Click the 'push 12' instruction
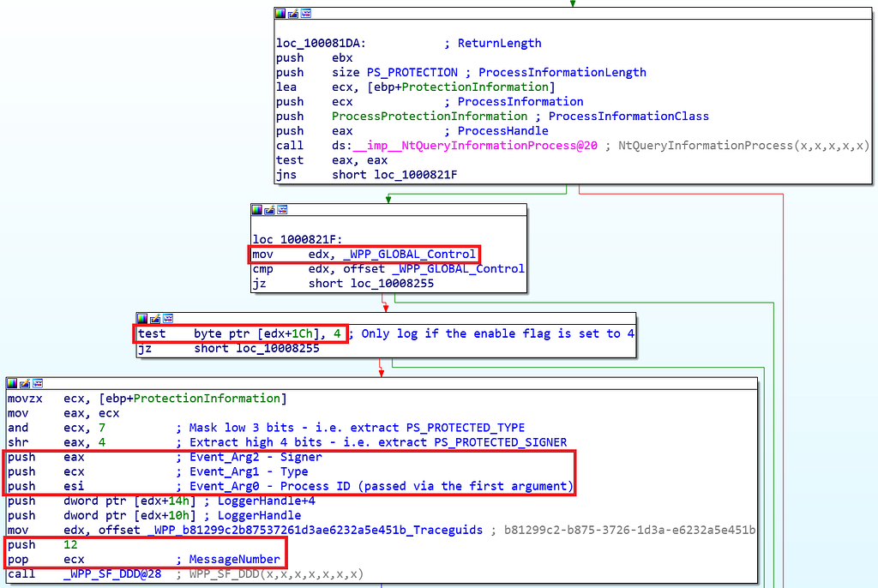This screenshot has width=878, height=588. [43, 544]
